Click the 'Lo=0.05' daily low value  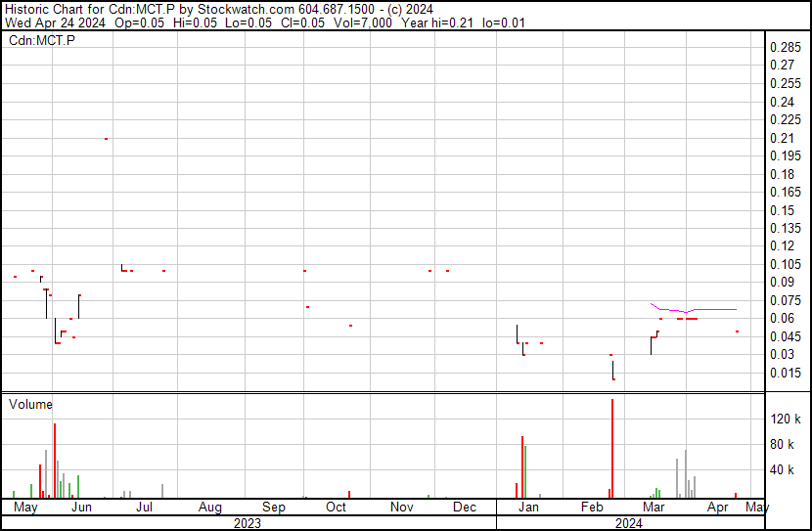tap(249, 22)
